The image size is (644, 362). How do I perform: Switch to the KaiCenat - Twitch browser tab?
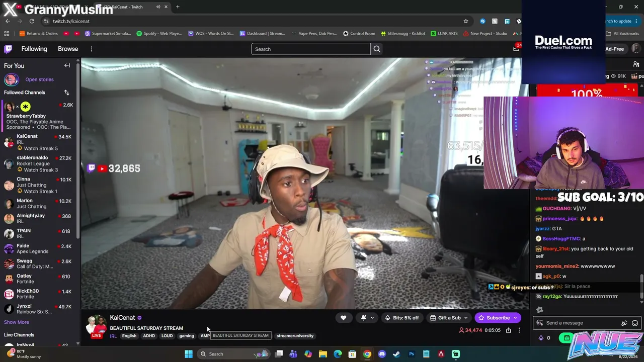click(x=132, y=7)
